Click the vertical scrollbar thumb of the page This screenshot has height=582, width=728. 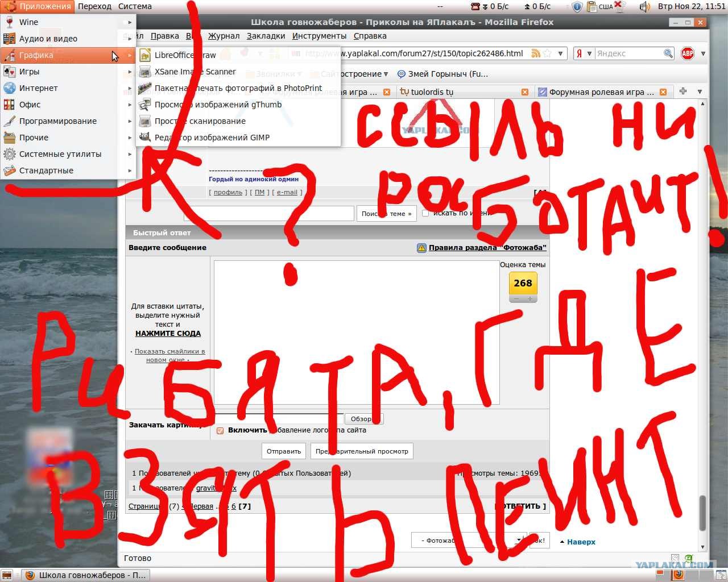(703, 513)
